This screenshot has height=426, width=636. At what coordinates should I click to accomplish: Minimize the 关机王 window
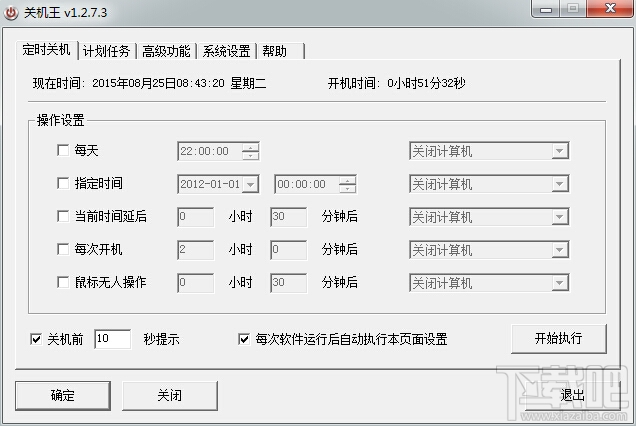[546, 9]
